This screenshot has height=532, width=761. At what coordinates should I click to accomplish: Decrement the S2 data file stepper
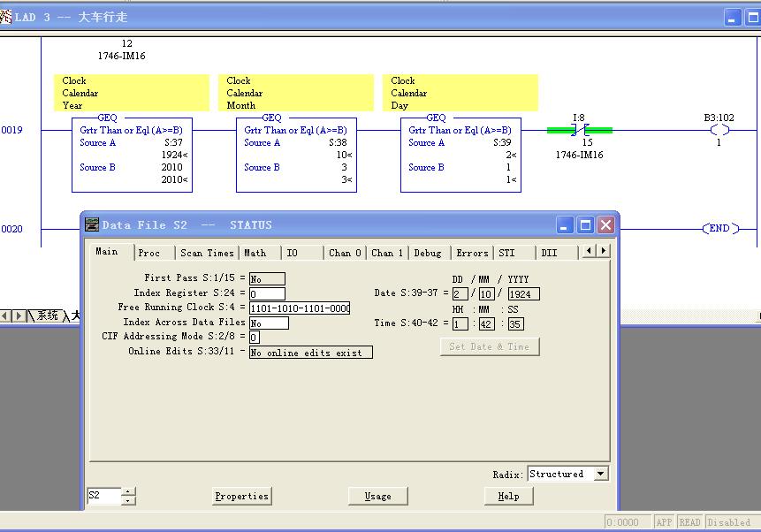click(128, 500)
